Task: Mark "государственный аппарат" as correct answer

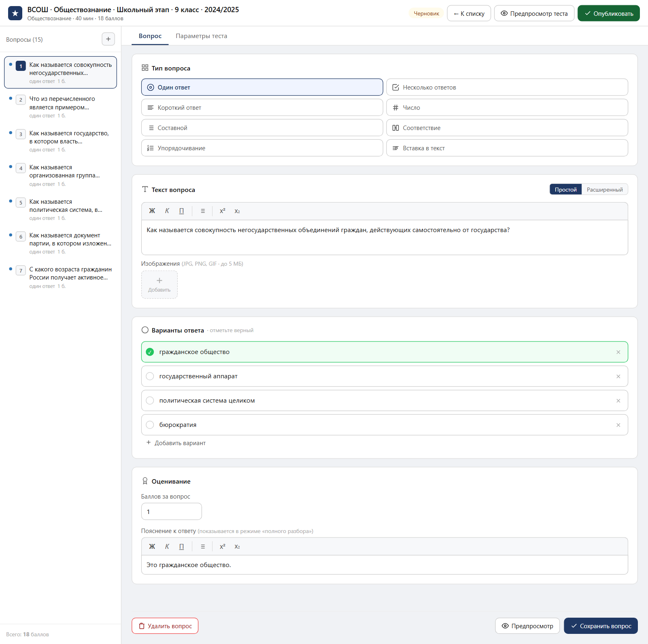Action: coord(150,376)
